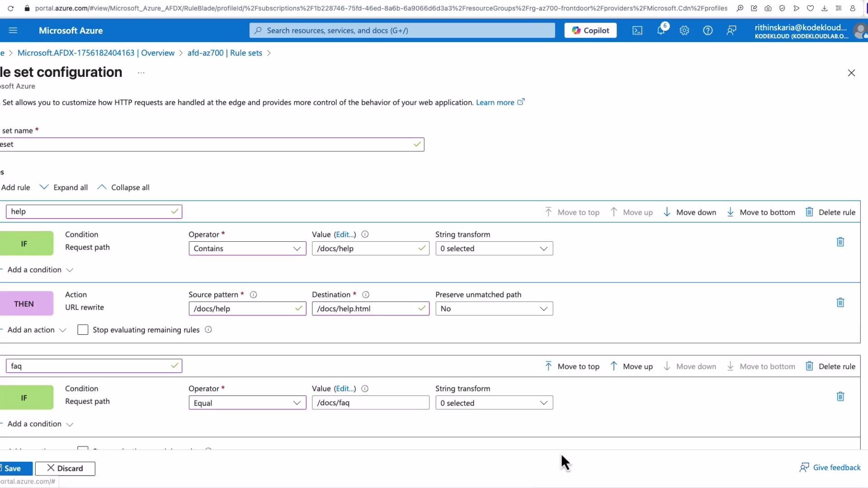Image resolution: width=868 pixels, height=488 pixels.
Task: Click Collapse all rules
Action: tap(123, 188)
